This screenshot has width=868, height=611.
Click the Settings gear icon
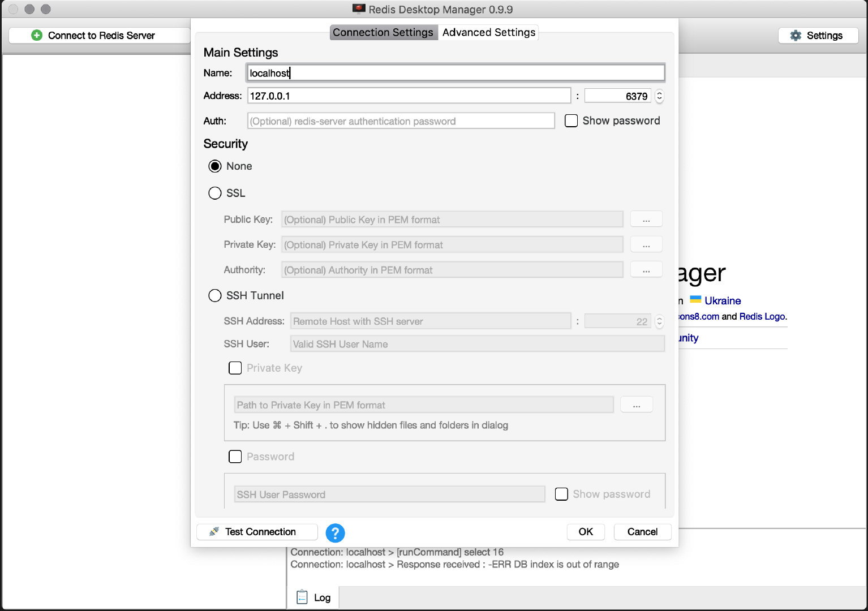tap(796, 35)
